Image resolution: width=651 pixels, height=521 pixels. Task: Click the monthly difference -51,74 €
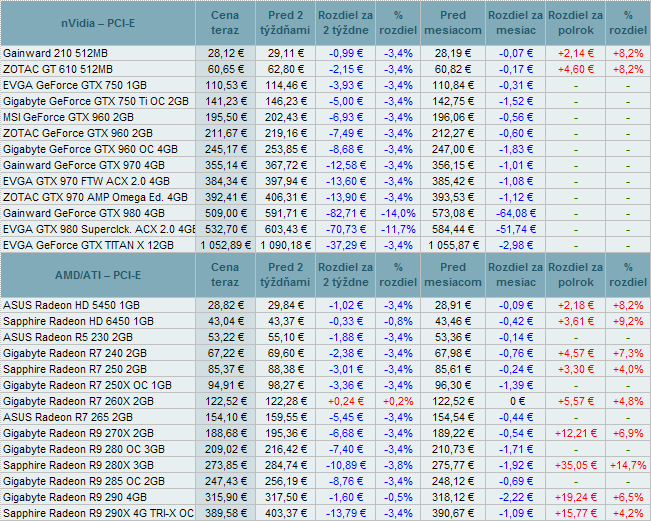coord(516,229)
